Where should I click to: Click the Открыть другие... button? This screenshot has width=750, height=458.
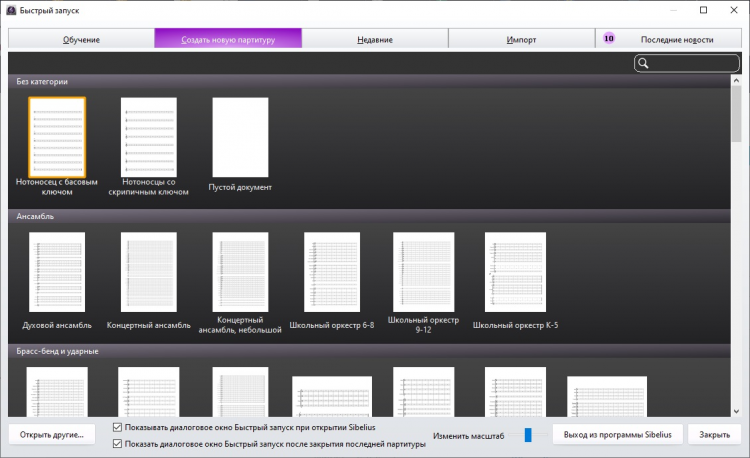pyautogui.click(x=52, y=435)
